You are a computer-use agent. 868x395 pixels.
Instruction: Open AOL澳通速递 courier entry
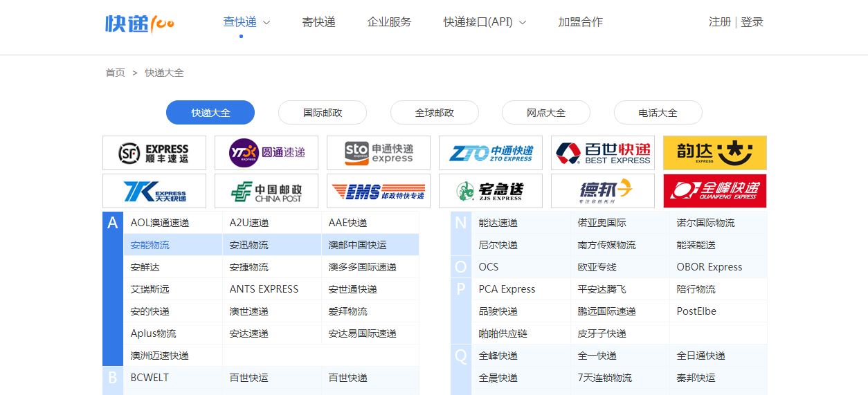tap(160, 223)
